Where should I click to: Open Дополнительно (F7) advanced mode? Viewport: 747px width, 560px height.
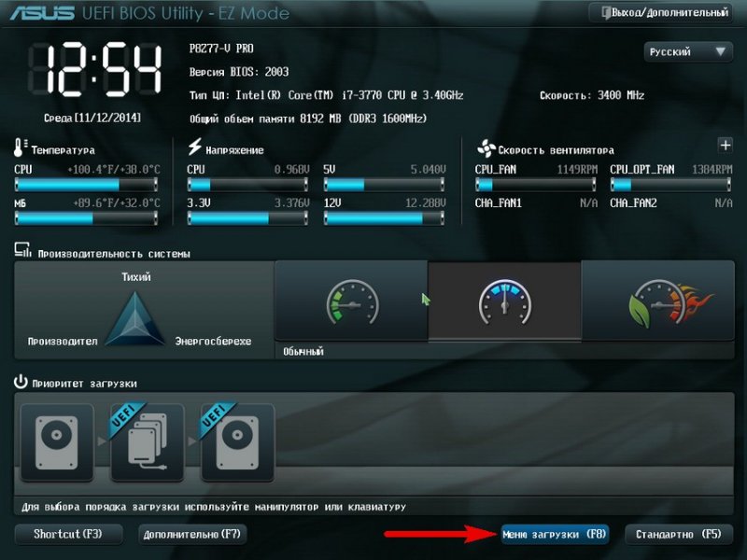click(192, 534)
